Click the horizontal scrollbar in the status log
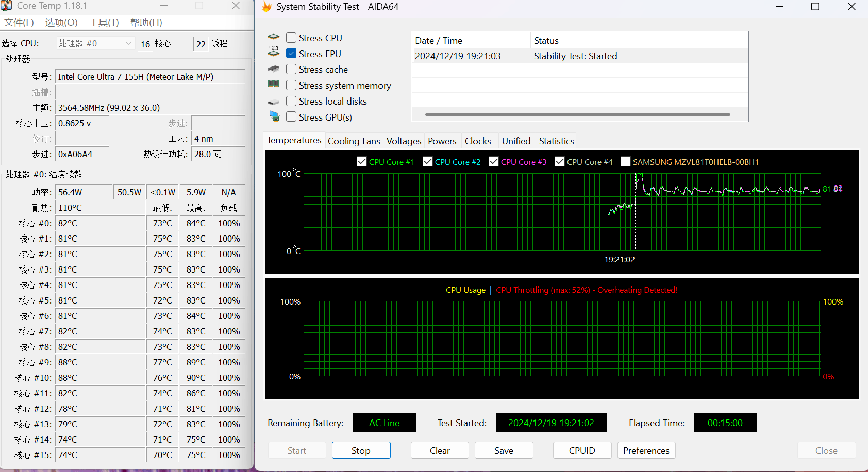This screenshot has width=868, height=472. point(577,114)
